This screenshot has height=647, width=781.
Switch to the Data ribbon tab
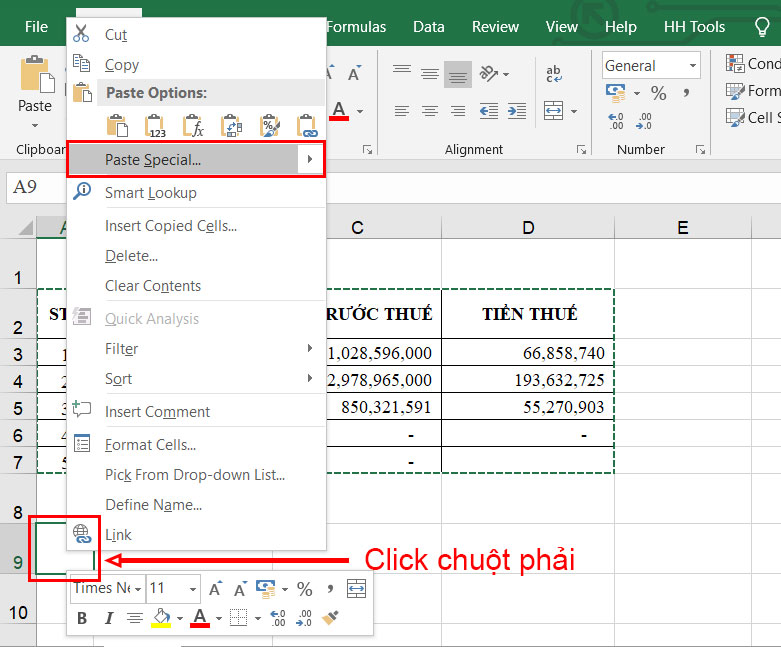(428, 27)
